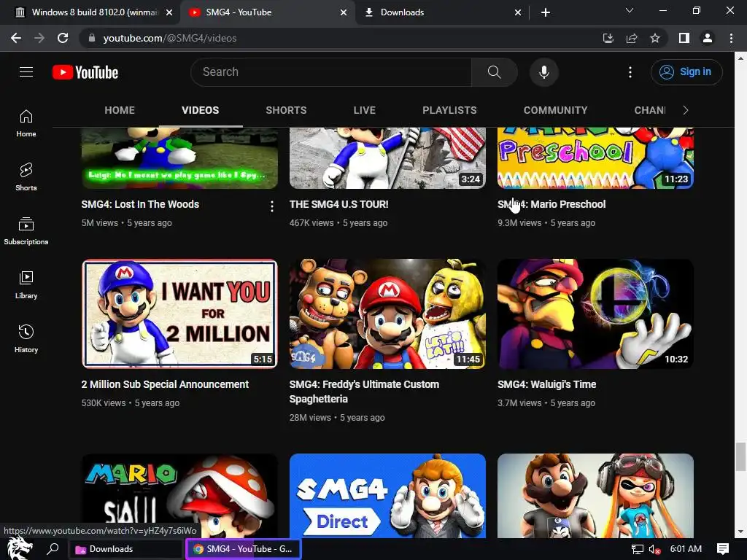The height and width of the screenshot is (560, 747).
Task: Close the SMG4 - YouTube tab
Action: pyautogui.click(x=343, y=12)
